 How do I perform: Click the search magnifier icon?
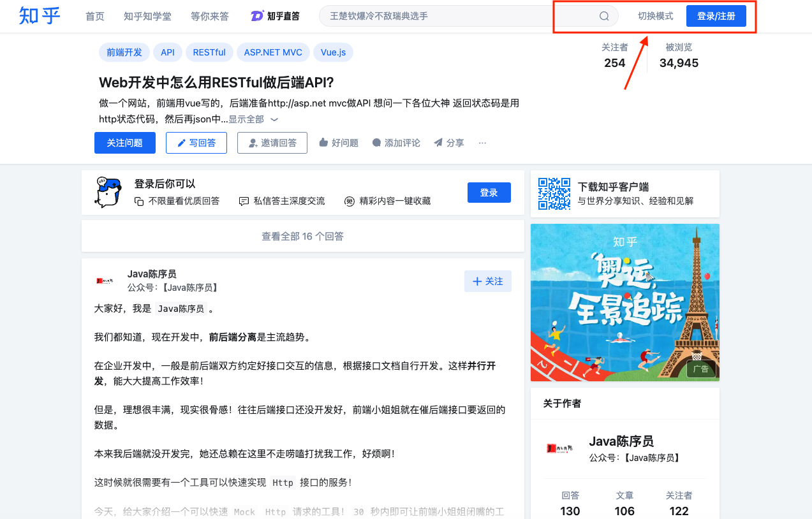click(x=604, y=16)
